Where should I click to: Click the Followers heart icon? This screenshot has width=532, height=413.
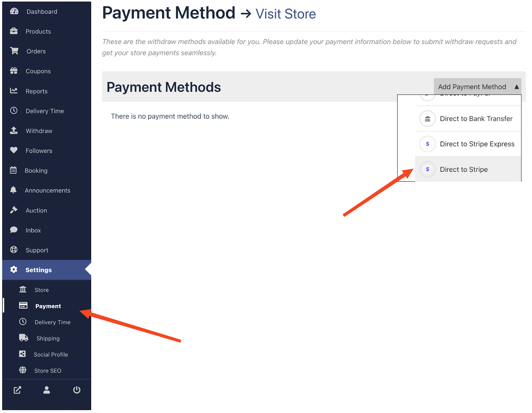tap(14, 150)
